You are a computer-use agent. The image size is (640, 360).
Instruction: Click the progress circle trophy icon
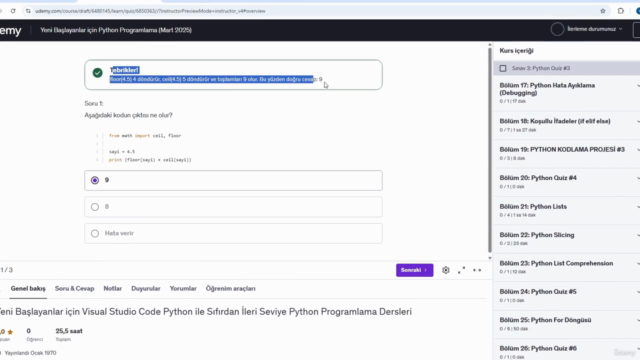pyautogui.click(x=557, y=29)
